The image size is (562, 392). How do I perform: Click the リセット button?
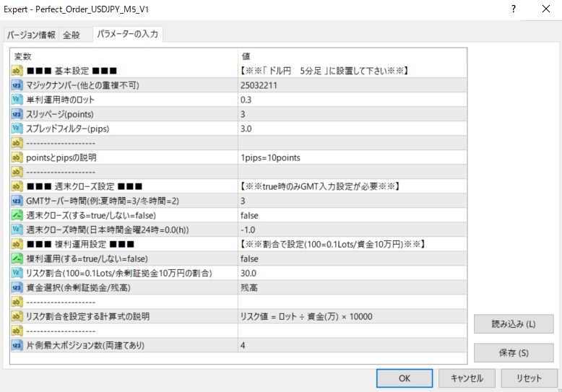[x=529, y=378]
